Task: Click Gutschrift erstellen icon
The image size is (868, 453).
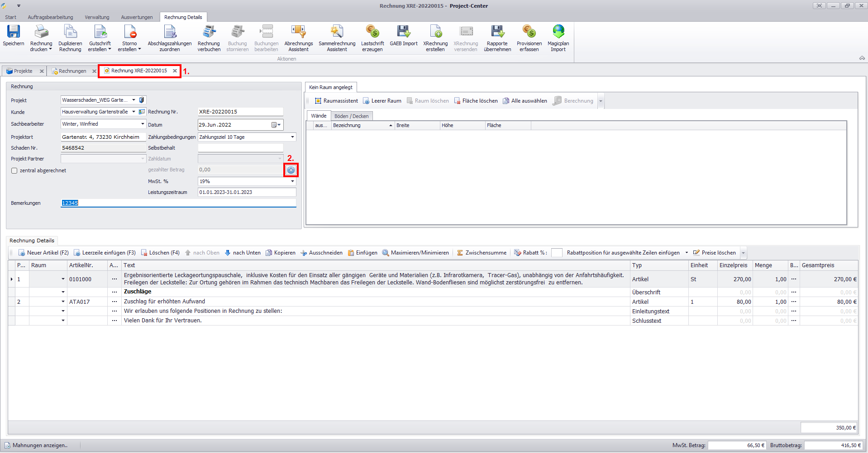Action: tap(100, 32)
